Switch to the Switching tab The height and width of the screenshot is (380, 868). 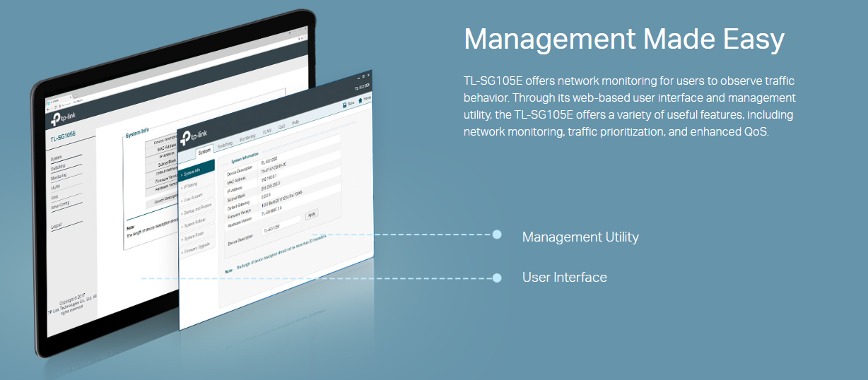[x=224, y=144]
